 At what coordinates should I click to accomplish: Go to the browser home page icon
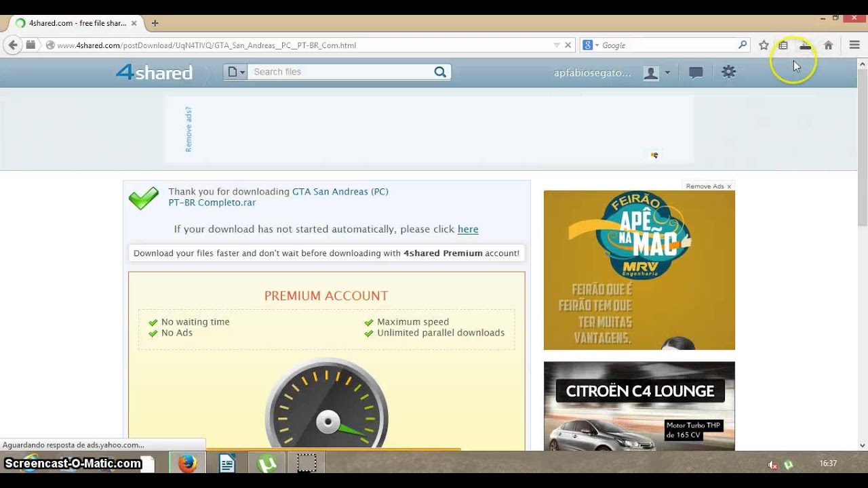[828, 45]
